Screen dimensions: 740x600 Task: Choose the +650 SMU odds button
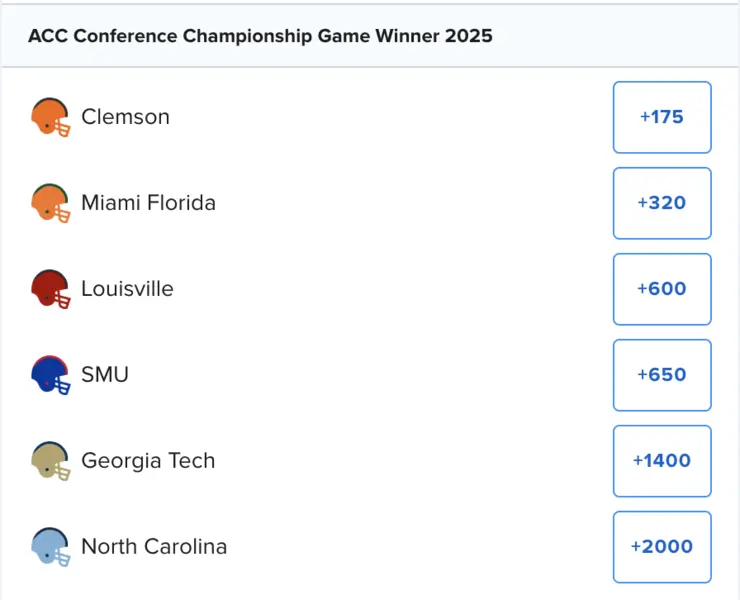point(661,375)
